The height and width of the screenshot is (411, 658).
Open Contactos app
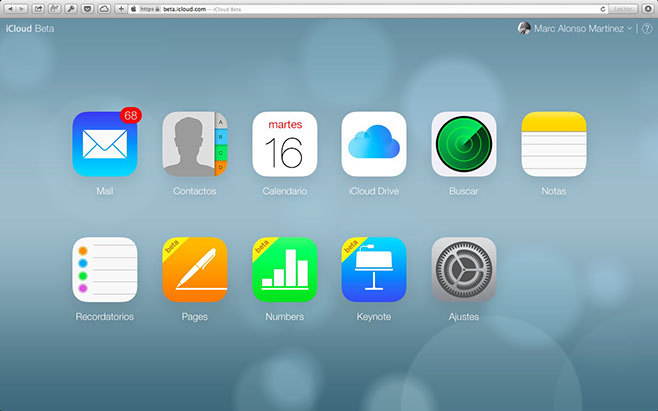point(194,144)
